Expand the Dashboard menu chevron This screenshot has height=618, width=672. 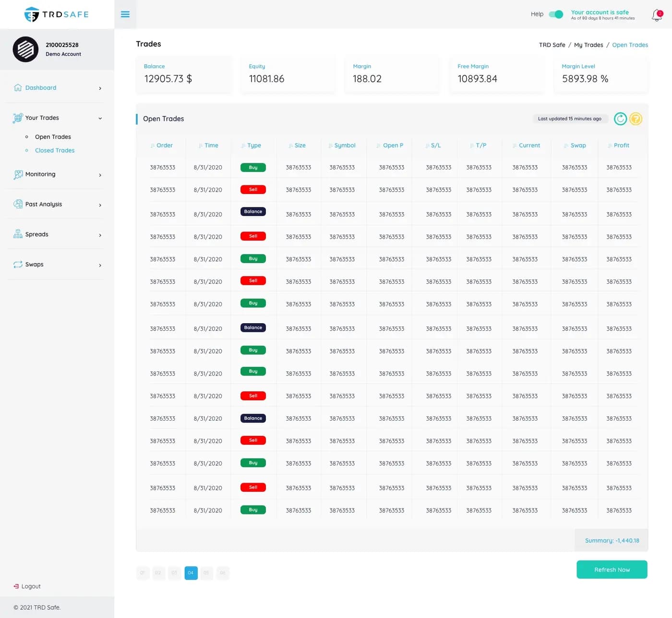pos(100,88)
